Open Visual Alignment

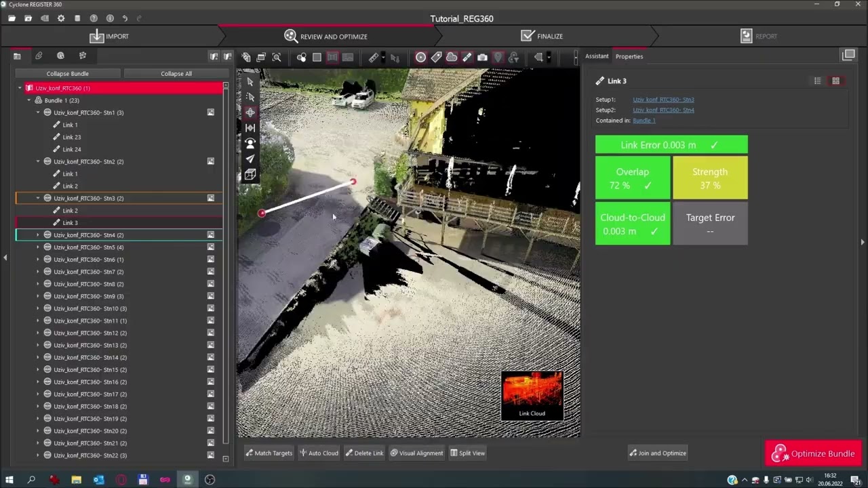(x=417, y=453)
